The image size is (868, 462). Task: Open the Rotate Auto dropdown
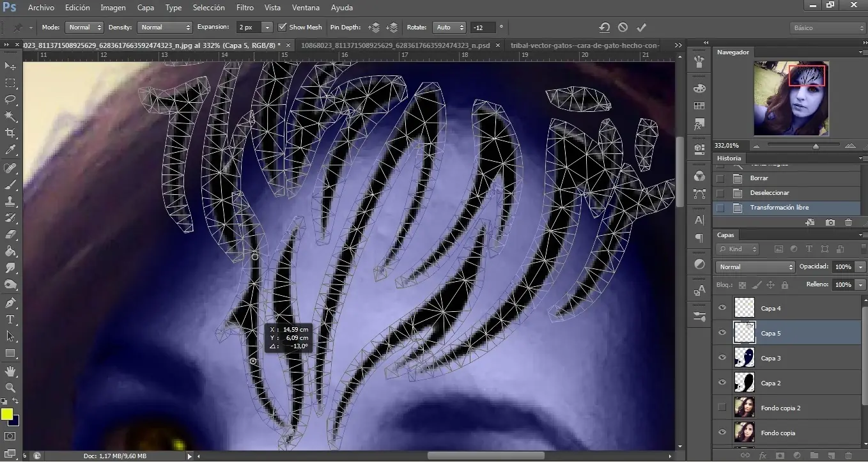point(450,27)
